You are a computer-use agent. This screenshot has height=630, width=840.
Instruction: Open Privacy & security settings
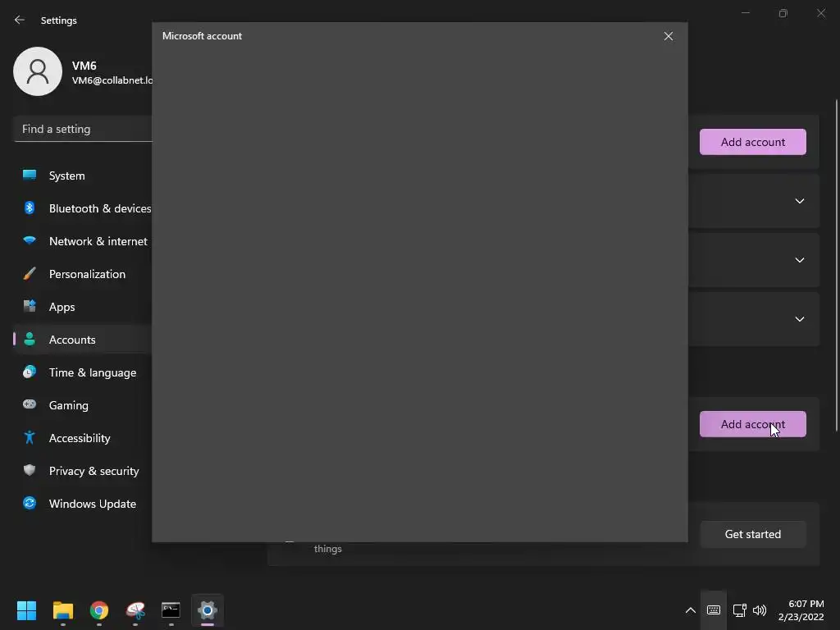click(83, 471)
